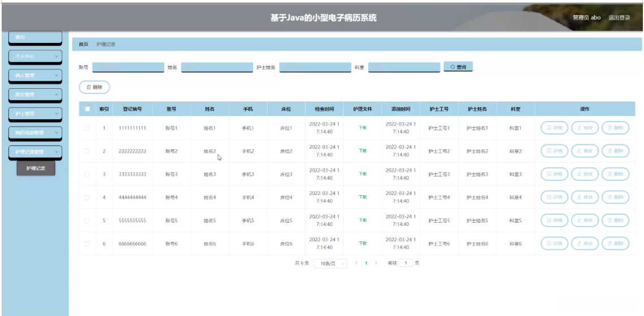This screenshot has width=644, height=316.
Task: Click the 检查时间 column header
Action: click(325, 109)
